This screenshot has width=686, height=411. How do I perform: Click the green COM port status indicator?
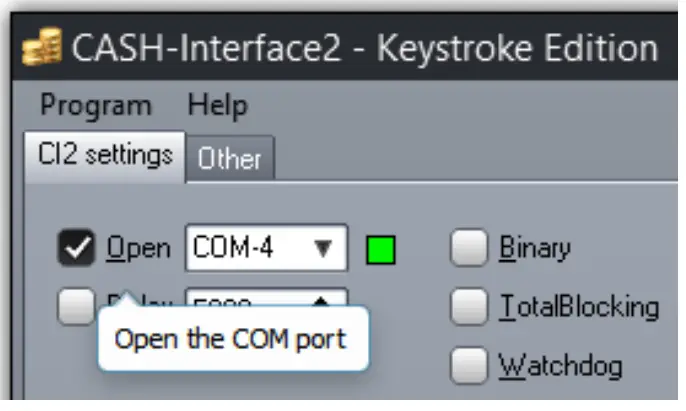coord(381,249)
